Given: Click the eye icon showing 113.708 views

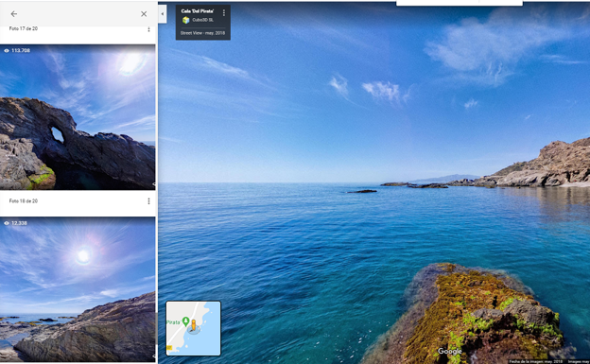Looking at the screenshot, I should click(x=7, y=50).
